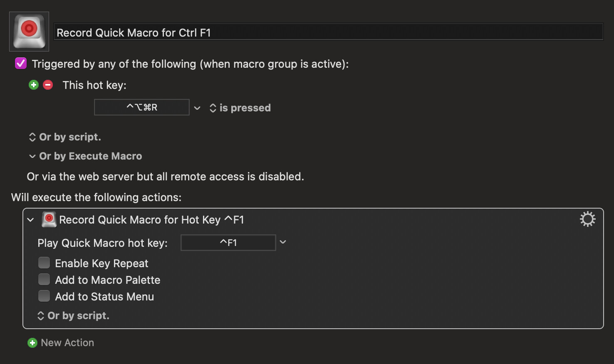Open the dropdown beside the ⌃⌥⌘R hot key field
The image size is (614, 364).
[197, 108]
